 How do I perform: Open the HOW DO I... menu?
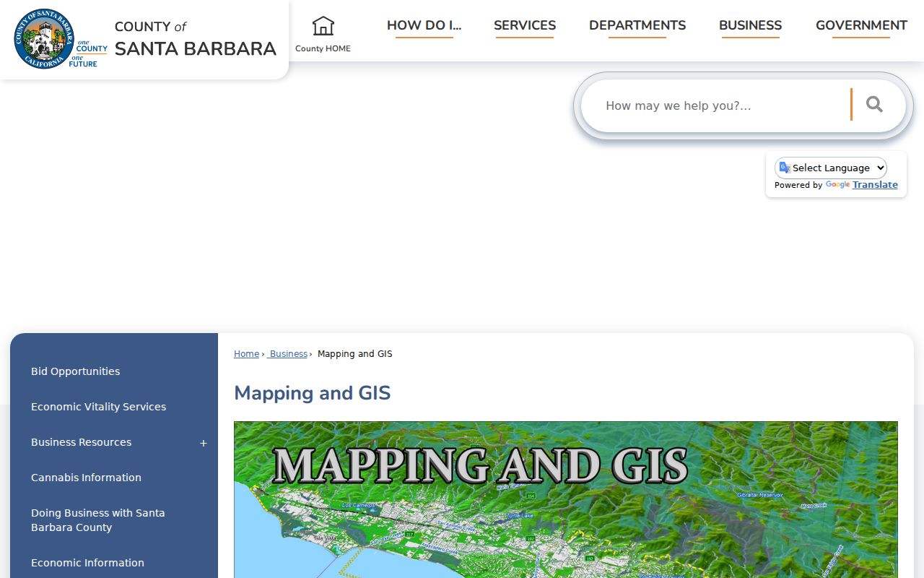click(x=424, y=25)
